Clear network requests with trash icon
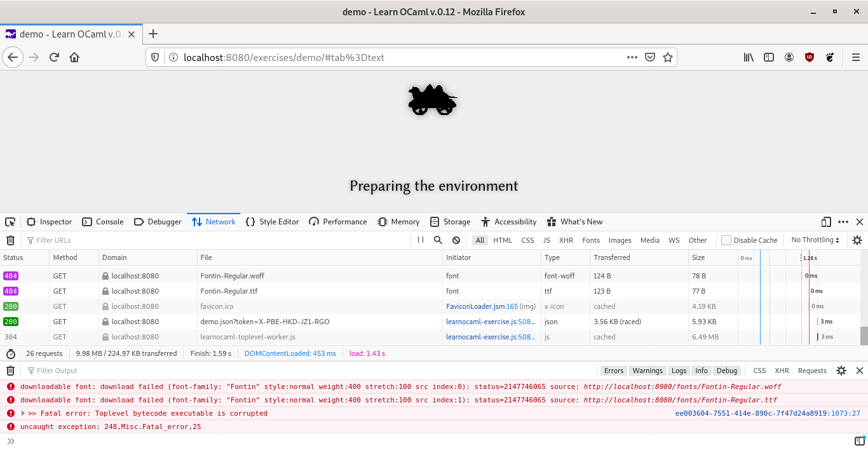 point(10,240)
